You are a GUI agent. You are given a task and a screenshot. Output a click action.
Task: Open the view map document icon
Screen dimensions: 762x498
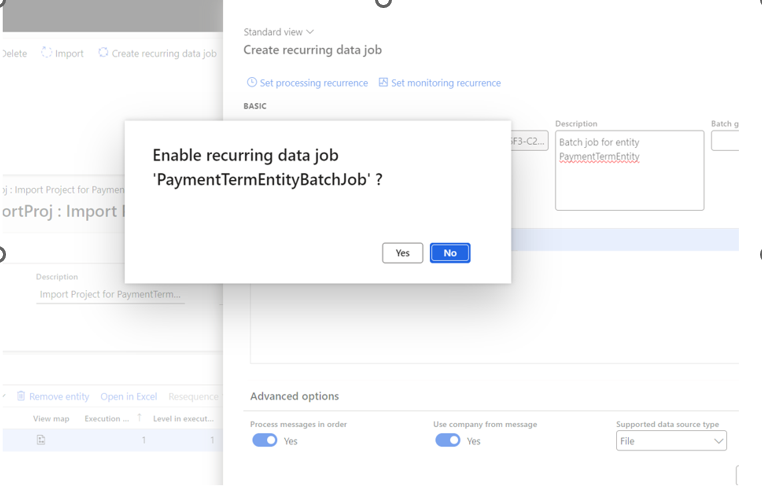click(41, 440)
